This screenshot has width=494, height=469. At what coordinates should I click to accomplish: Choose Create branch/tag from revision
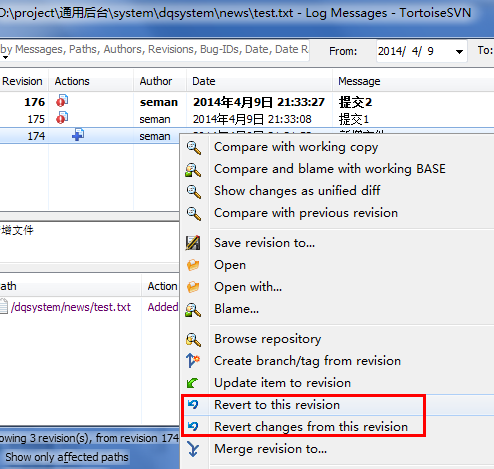[x=307, y=361]
